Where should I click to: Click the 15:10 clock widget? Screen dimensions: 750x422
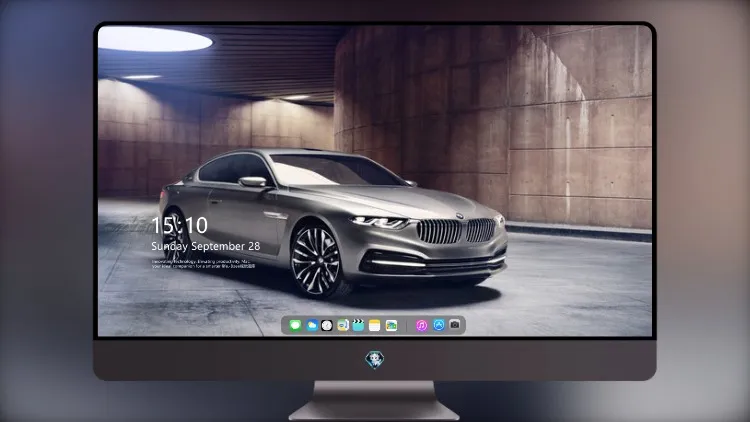179,225
